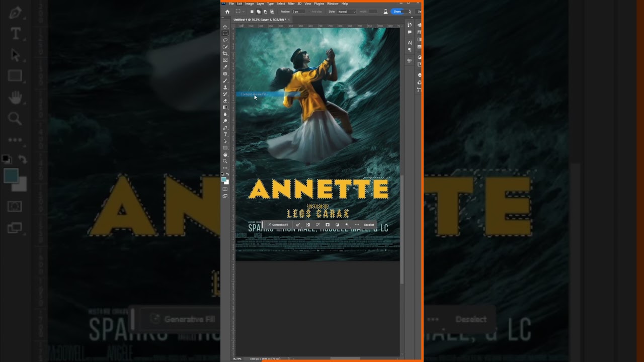The height and width of the screenshot is (362, 644).
Task: Open the Select menu
Action: pyautogui.click(x=281, y=4)
